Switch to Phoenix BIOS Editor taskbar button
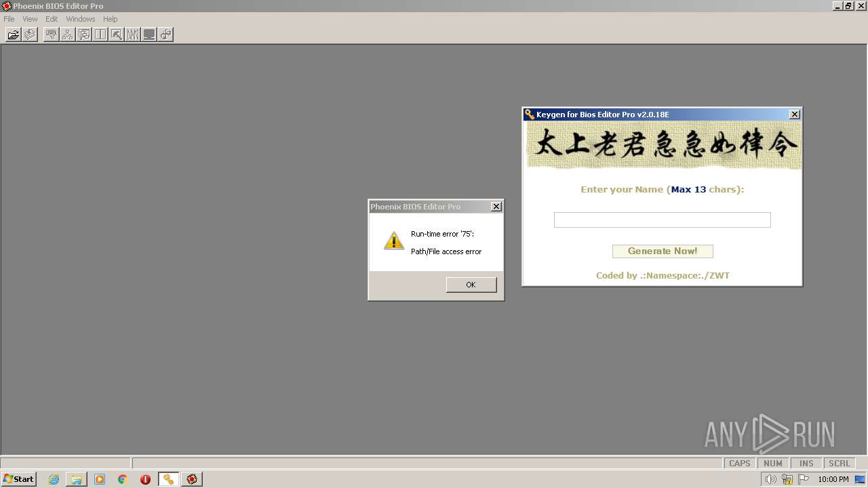 pyautogui.click(x=192, y=479)
